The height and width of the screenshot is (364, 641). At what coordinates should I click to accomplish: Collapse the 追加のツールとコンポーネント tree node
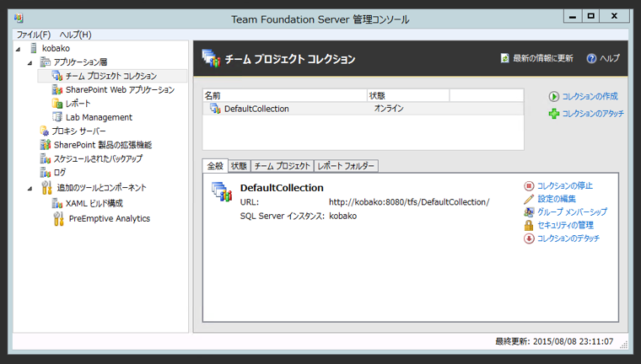point(30,189)
